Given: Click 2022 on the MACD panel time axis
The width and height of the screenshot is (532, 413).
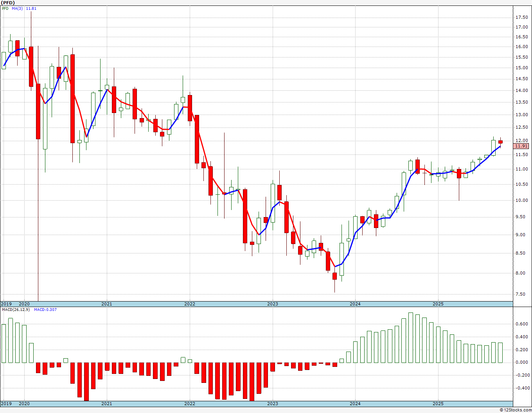Looking at the screenshot, I should 190,404.
